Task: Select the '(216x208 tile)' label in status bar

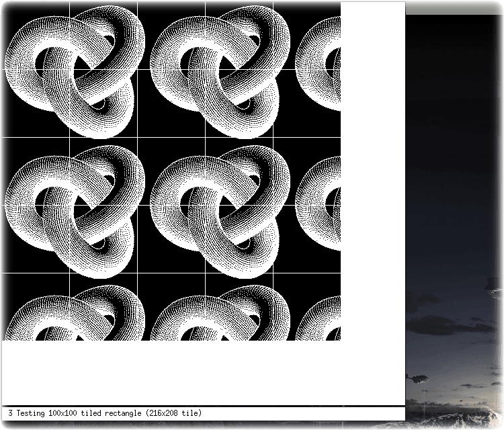Action: click(x=173, y=413)
